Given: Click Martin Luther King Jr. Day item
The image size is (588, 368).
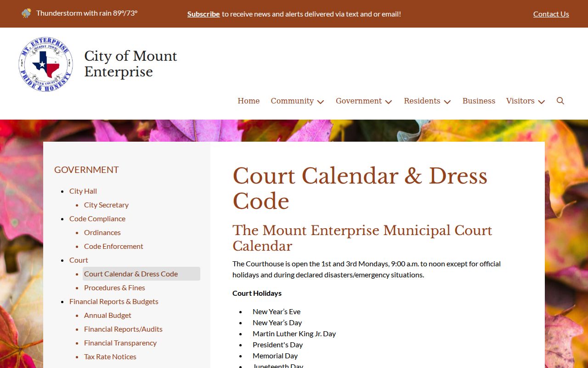Looking at the screenshot, I should click(294, 333).
